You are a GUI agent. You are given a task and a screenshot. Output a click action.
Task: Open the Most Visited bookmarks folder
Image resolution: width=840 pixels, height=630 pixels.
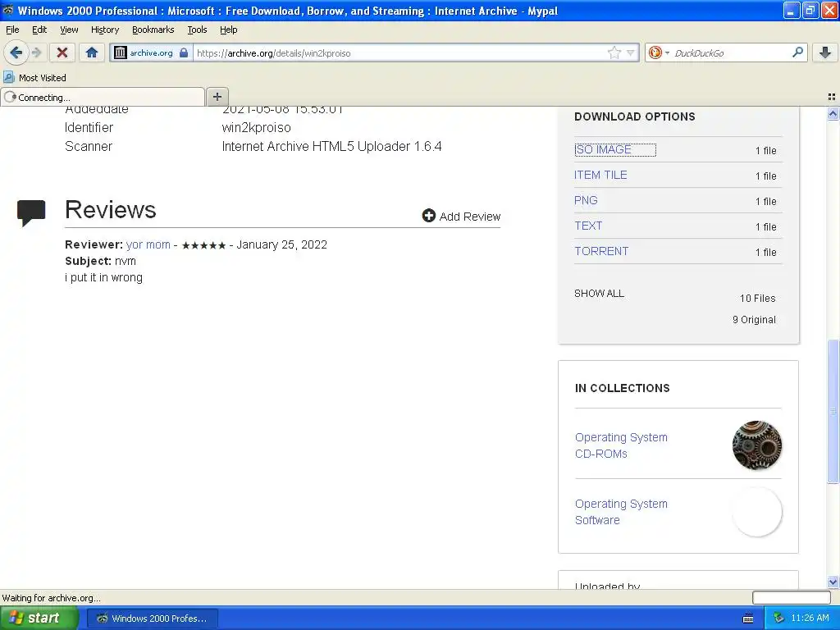tap(35, 78)
